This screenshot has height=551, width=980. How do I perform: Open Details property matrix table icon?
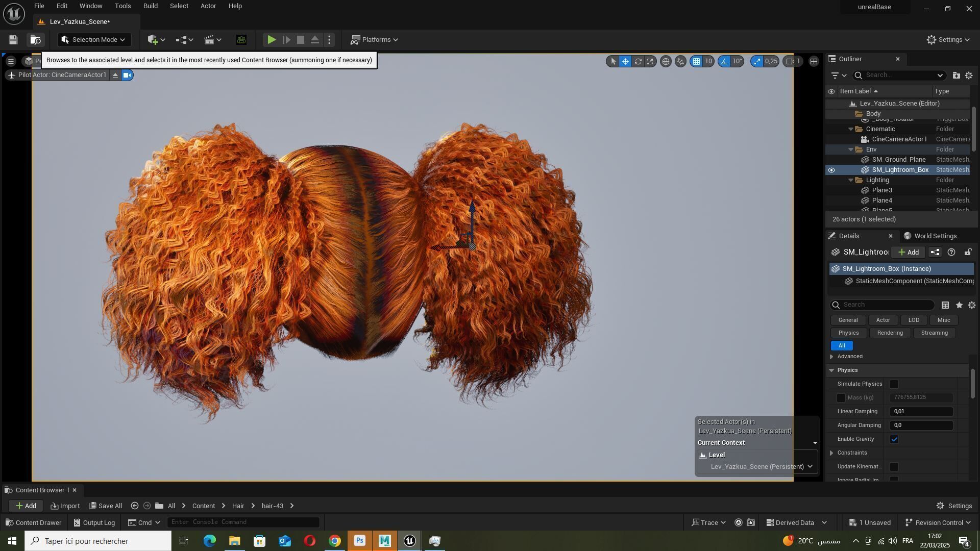pyautogui.click(x=945, y=305)
